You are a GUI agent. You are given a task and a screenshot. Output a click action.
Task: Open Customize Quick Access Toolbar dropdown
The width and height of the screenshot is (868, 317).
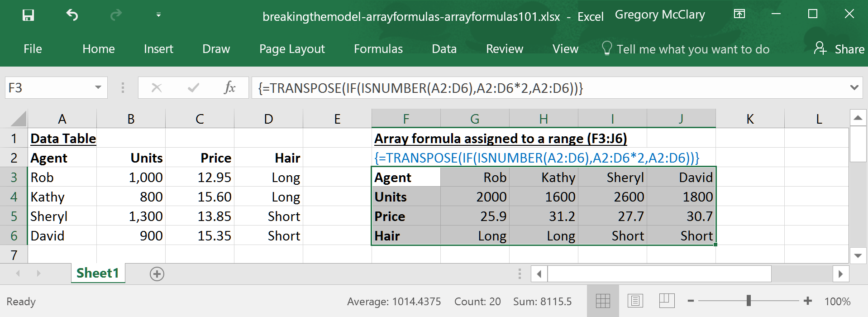tap(158, 15)
